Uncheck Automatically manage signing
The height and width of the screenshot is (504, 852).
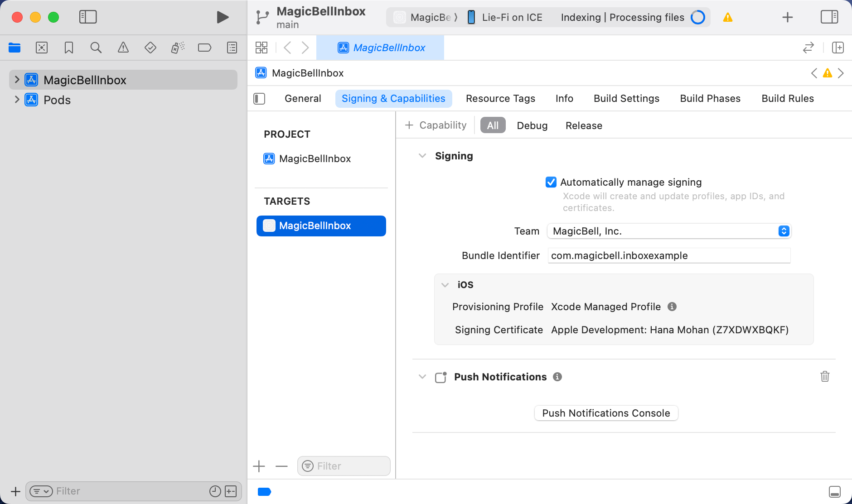pyautogui.click(x=551, y=182)
